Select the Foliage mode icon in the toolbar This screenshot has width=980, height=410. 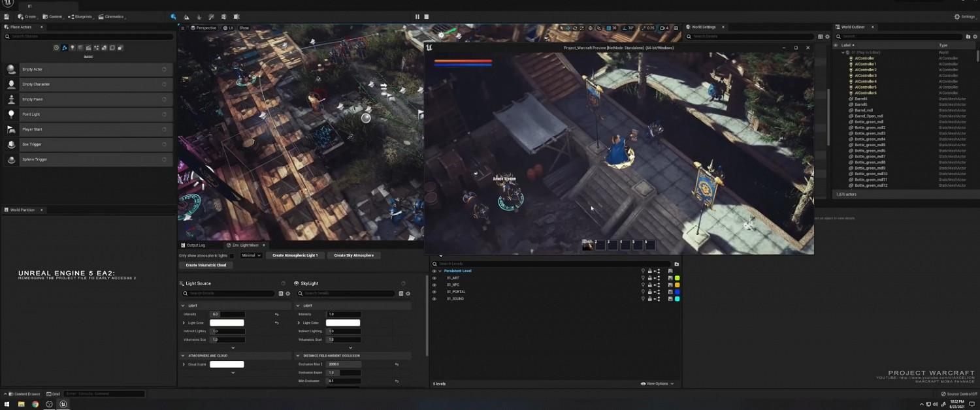coord(199,16)
